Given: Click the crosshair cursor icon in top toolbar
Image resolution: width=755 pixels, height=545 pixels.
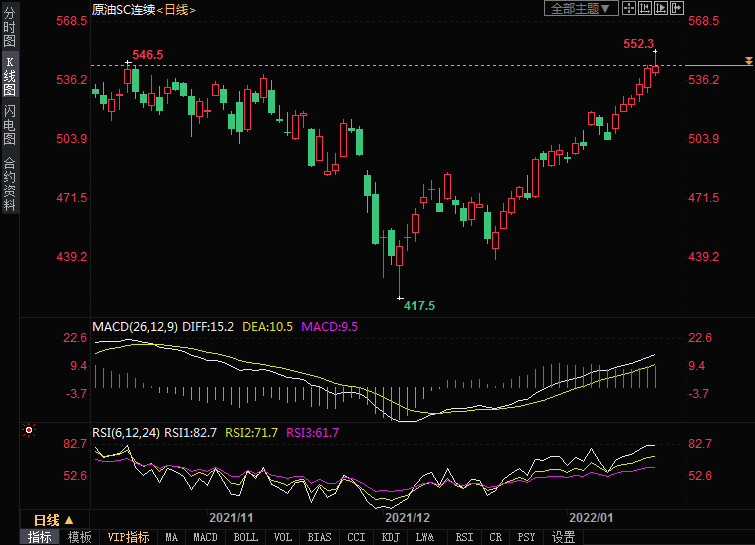Looking at the screenshot, I should tap(628, 9).
